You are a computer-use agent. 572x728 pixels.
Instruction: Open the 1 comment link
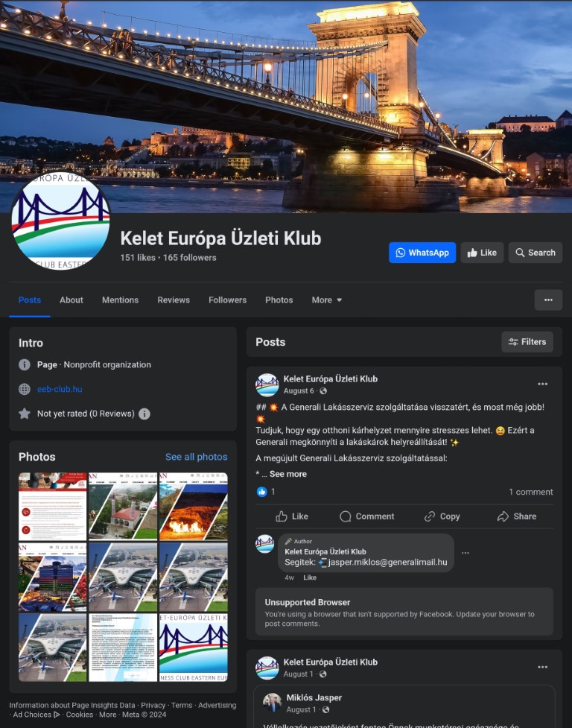(x=531, y=492)
